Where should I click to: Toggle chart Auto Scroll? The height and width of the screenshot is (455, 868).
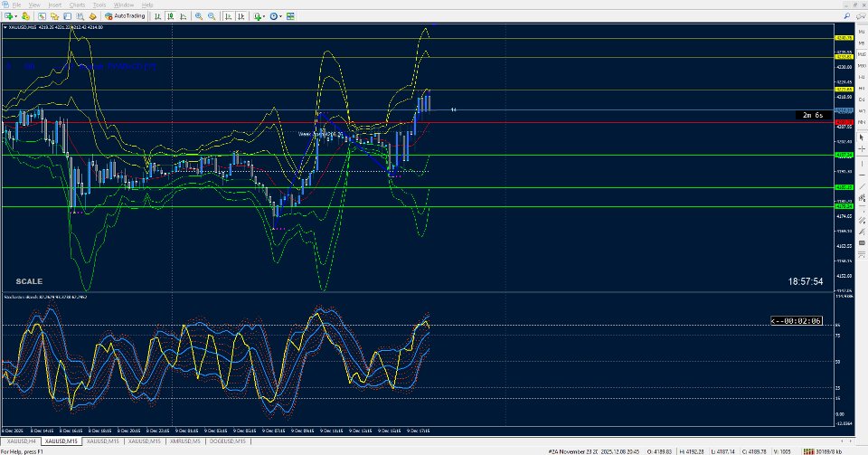coord(228,16)
